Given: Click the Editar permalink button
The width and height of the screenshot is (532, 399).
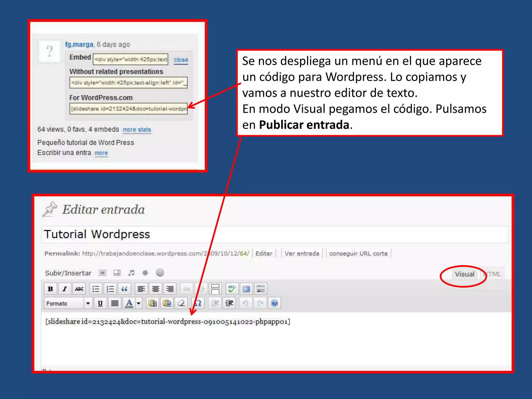Looking at the screenshot, I should tap(264, 253).
